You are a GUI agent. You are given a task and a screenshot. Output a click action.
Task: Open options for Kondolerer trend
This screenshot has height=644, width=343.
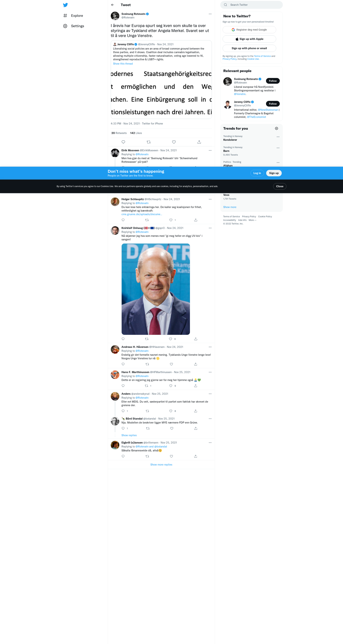tap(278, 137)
